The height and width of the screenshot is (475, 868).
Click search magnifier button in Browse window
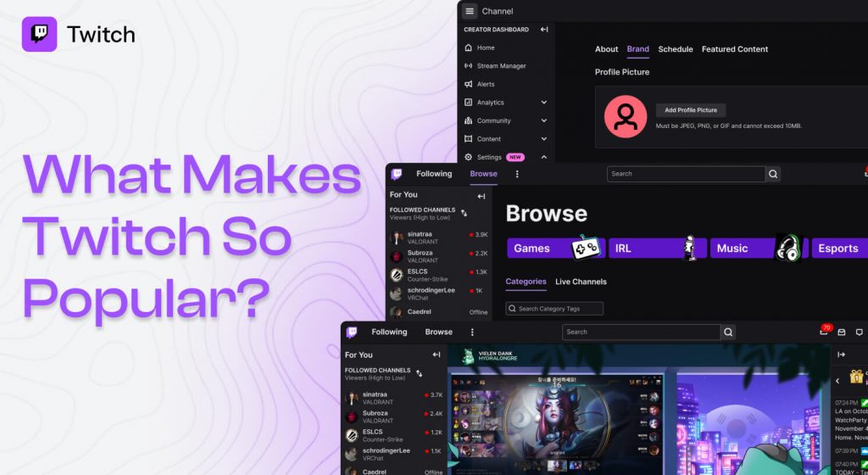click(x=773, y=174)
